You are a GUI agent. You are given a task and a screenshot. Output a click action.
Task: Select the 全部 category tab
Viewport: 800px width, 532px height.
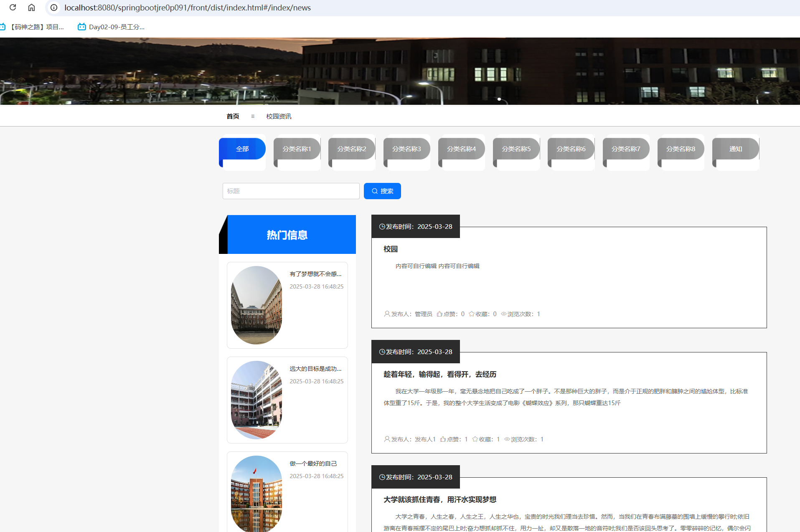point(242,149)
